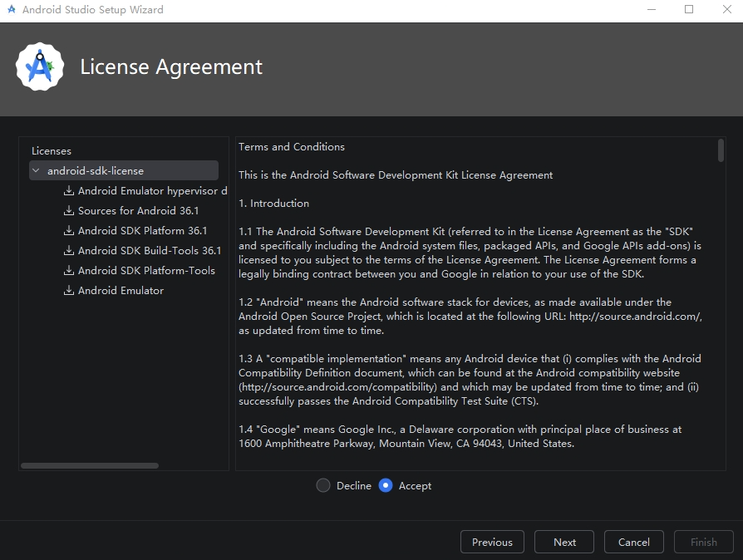The height and width of the screenshot is (560, 743).
Task: Click the 'Licenses' panel heading
Action: (52, 150)
